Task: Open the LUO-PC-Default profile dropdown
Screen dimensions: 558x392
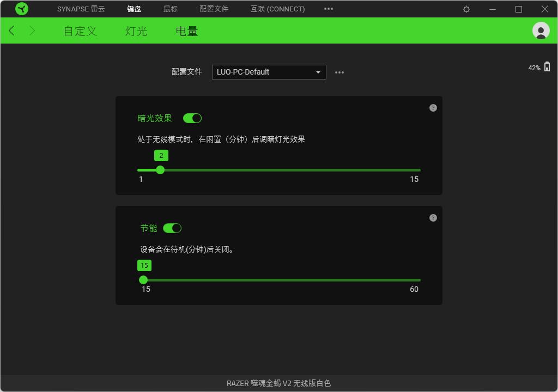Action: click(269, 72)
